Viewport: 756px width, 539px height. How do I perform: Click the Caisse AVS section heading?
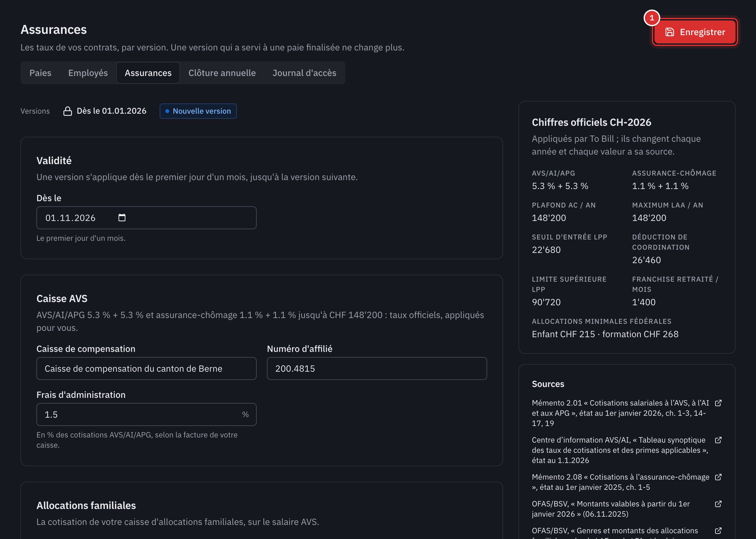coord(62,299)
